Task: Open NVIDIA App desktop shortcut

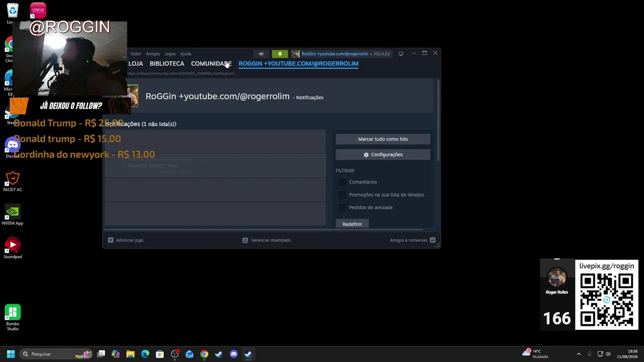Action: (x=13, y=215)
